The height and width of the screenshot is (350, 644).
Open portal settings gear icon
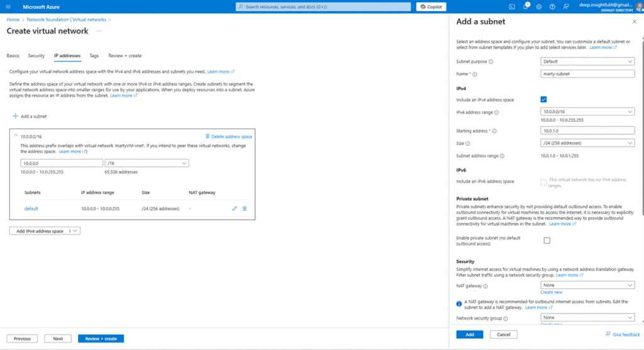(x=538, y=6)
